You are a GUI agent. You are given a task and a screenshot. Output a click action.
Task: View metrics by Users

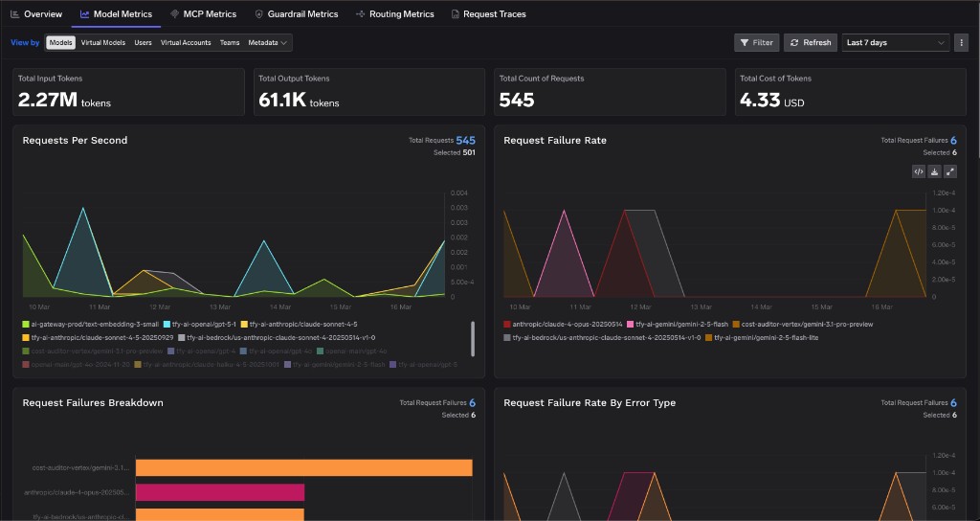click(x=144, y=42)
